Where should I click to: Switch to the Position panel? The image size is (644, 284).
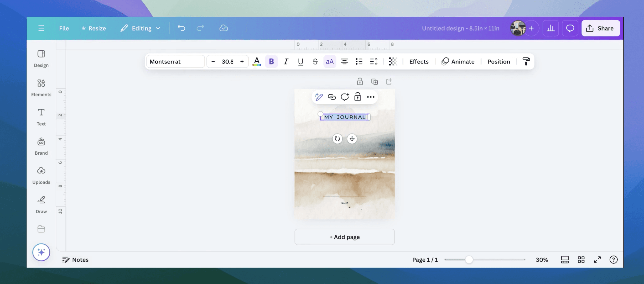click(499, 62)
